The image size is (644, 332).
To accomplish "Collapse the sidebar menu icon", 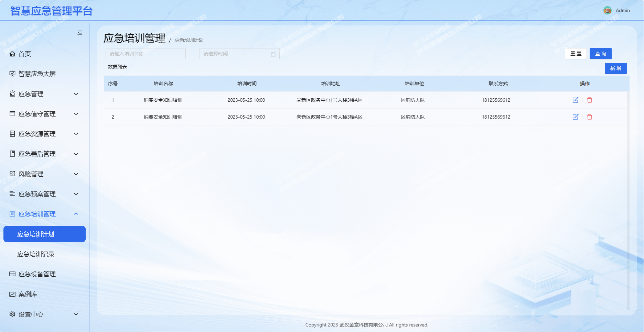I will 80,33.
